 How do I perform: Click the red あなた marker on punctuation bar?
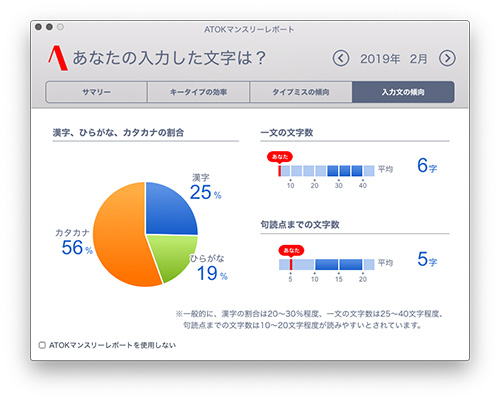[291, 250]
